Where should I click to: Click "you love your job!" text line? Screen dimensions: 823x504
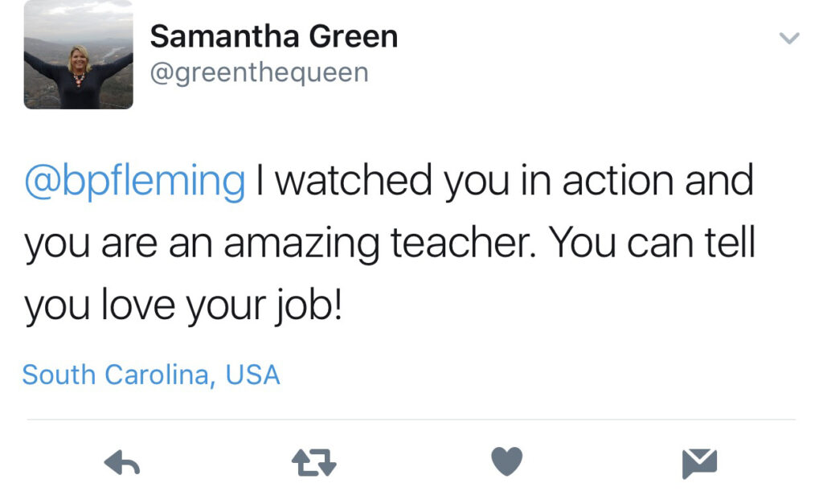coord(184,305)
